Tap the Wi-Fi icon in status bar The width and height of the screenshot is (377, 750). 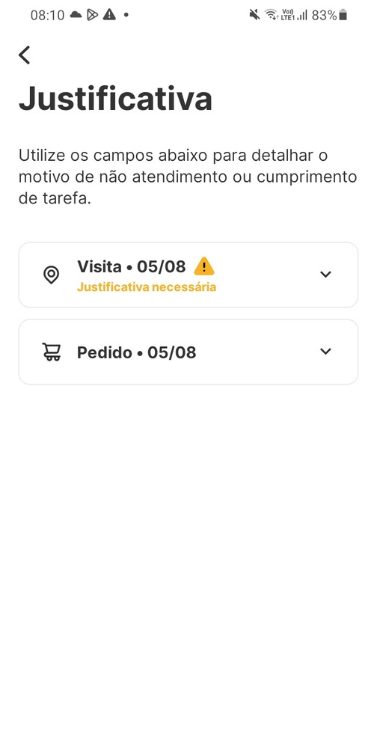click(x=271, y=15)
